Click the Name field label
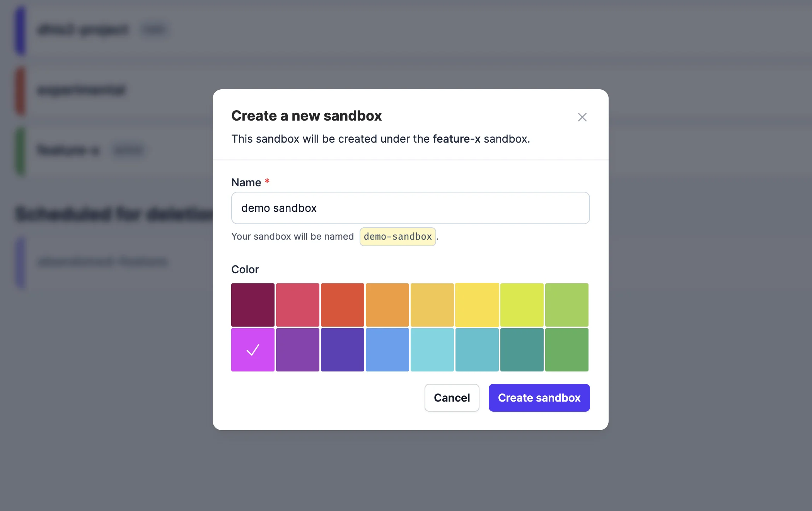This screenshot has width=812, height=511. tap(246, 182)
